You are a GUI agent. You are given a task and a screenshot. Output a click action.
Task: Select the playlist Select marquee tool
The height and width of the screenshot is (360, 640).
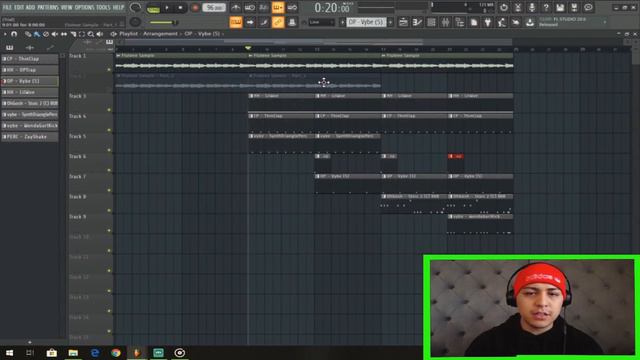coord(82,34)
